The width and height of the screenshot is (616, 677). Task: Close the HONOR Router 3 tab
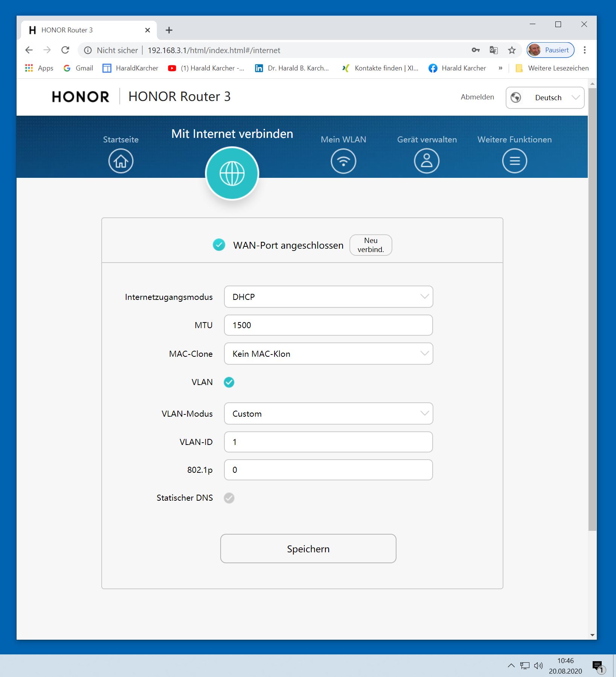pos(148,30)
